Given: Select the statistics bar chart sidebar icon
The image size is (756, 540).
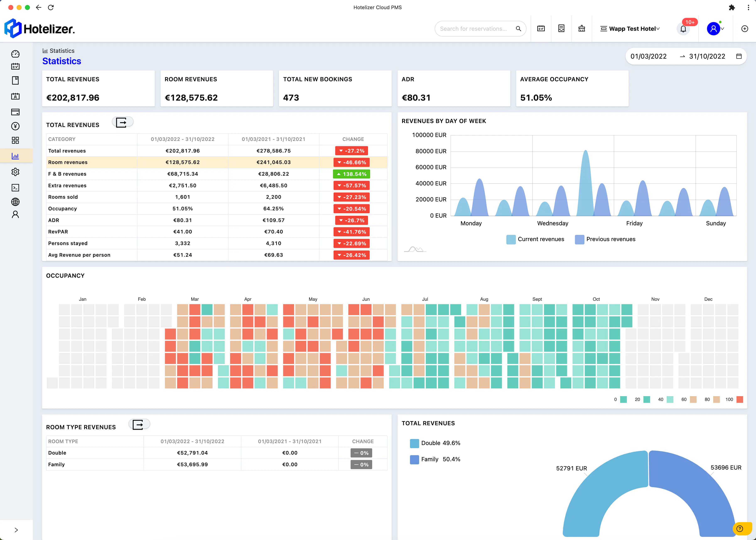Looking at the screenshot, I should tap(15, 156).
